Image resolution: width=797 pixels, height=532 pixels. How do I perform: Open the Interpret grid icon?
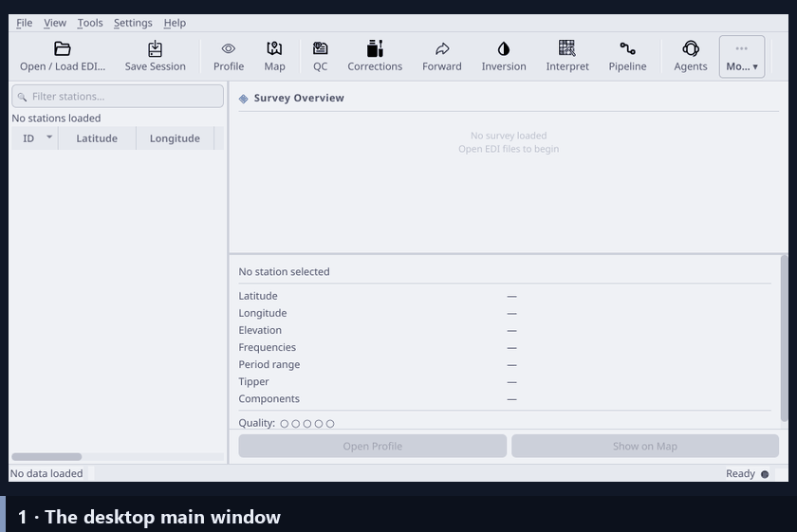[x=567, y=48]
